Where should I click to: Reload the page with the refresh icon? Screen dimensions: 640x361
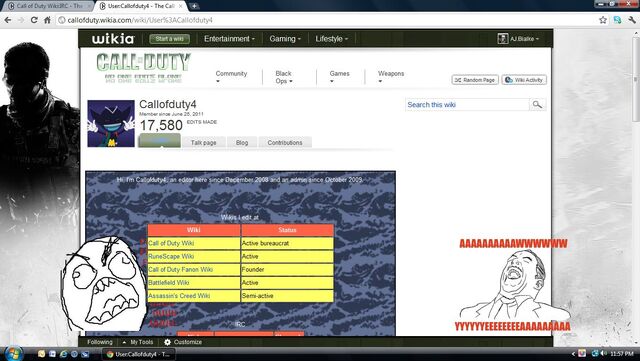pos(34,20)
